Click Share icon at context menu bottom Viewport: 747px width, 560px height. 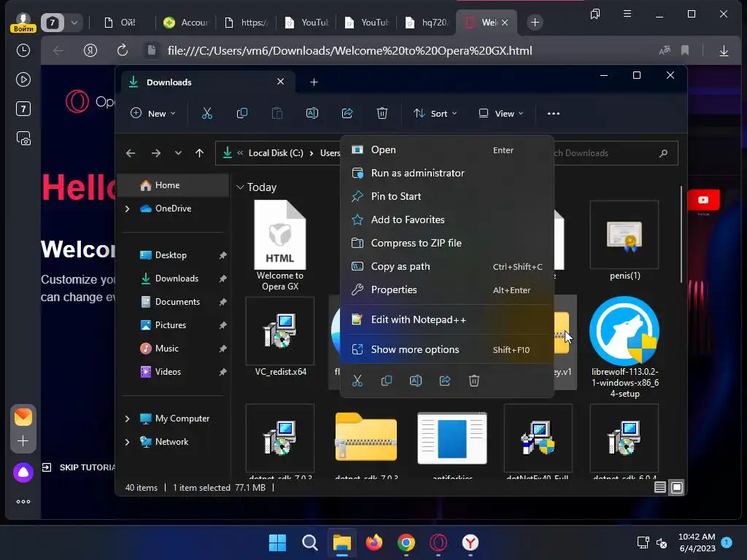pyautogui.click(x=445, y=381)
